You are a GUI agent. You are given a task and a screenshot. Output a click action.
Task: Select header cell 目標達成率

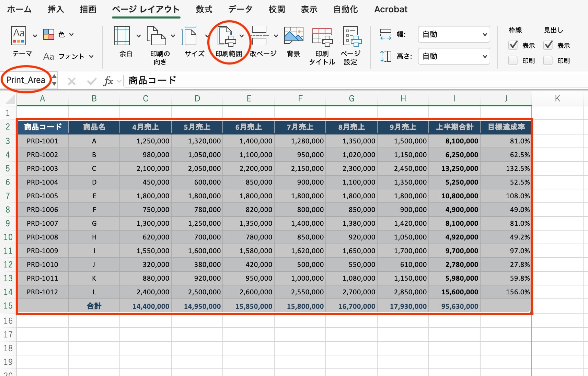tap(506, 127)
